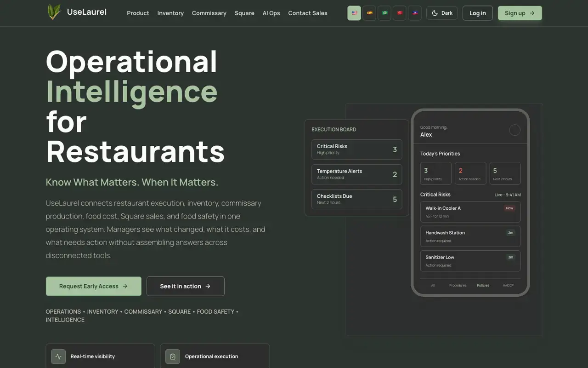Open the Critical Risks board card
This screenshot has width=588, height=368.
point(357,149)
